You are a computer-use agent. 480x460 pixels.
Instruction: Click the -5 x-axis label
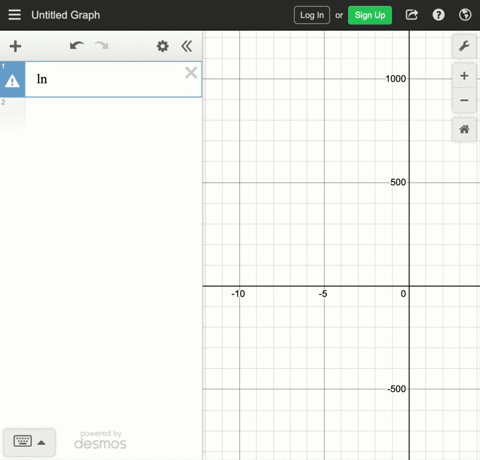[x=323, y=294]
